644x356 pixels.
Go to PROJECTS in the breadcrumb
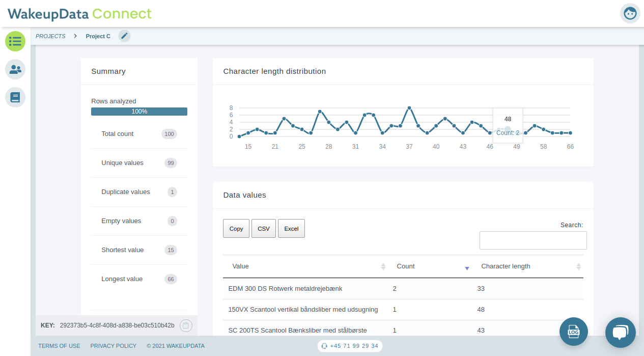(50, 36)
